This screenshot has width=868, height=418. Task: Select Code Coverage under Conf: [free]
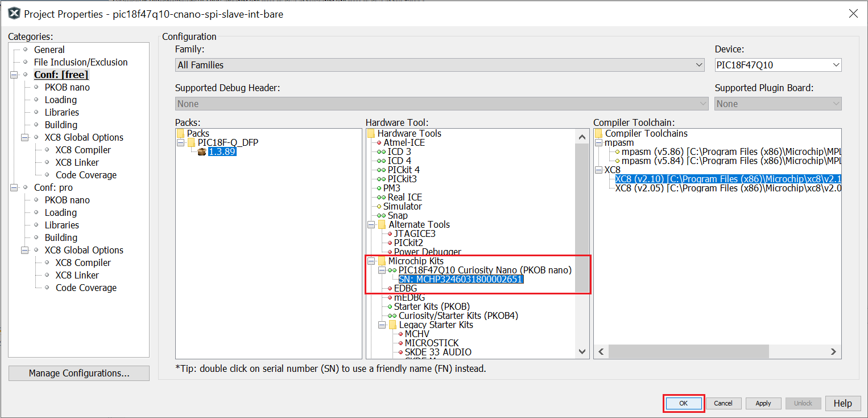pyautogui.click(x=86, y=175)
